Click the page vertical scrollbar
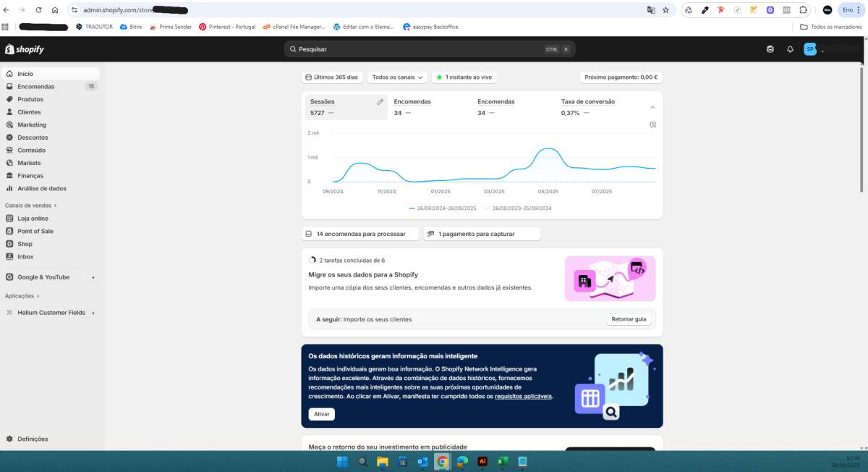The height and width of the screenshot is (472, 868). pyautogui.click(x=861, y=130)
